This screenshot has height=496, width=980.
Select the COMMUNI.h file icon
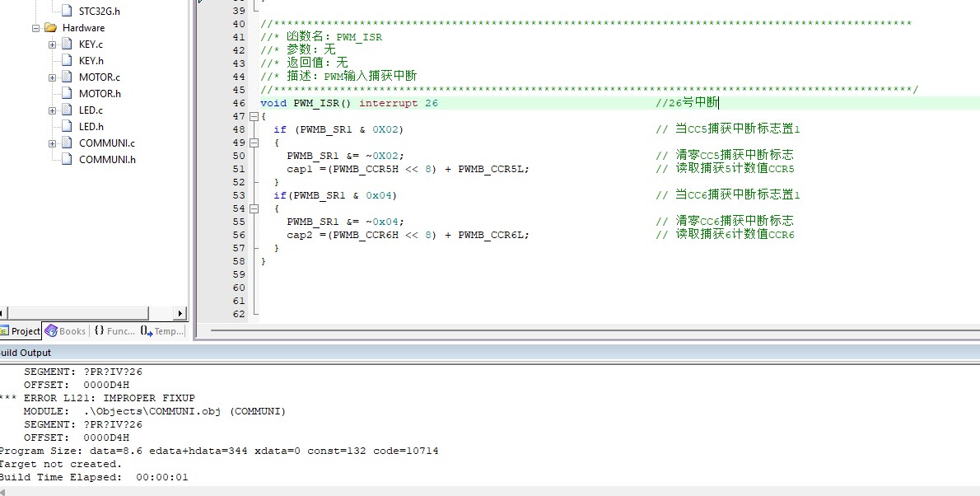[x=67, y=159]
